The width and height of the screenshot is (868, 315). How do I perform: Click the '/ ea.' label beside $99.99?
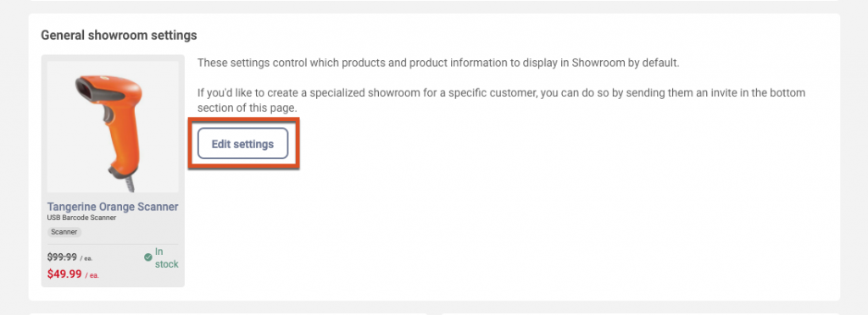(x=86, y=258)
